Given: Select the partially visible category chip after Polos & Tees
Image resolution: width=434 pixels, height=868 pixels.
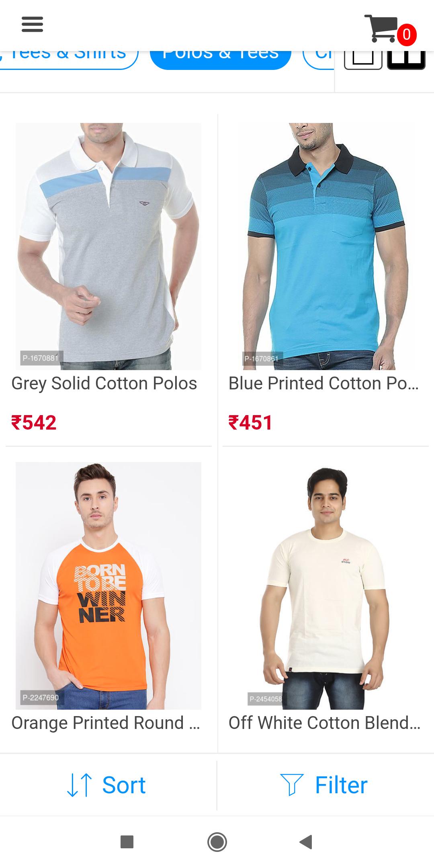Looking at the screenshot, I should 319,60.
